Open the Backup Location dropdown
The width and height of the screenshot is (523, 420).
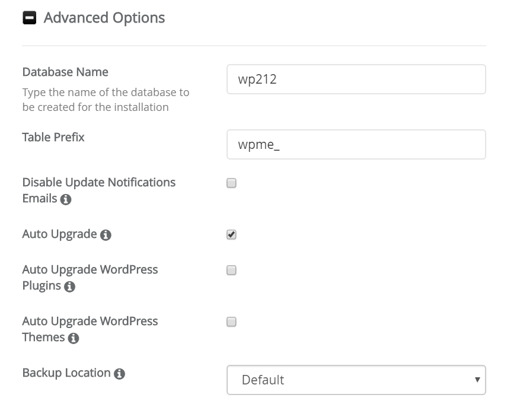[x=356, y=380]
